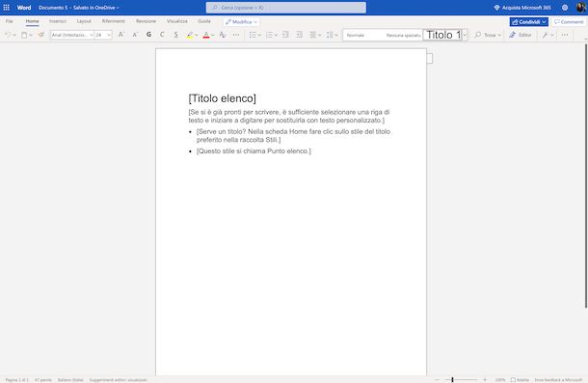Open the Editor proofing pane
Screen dimensions: 588x383
point(521,35)
